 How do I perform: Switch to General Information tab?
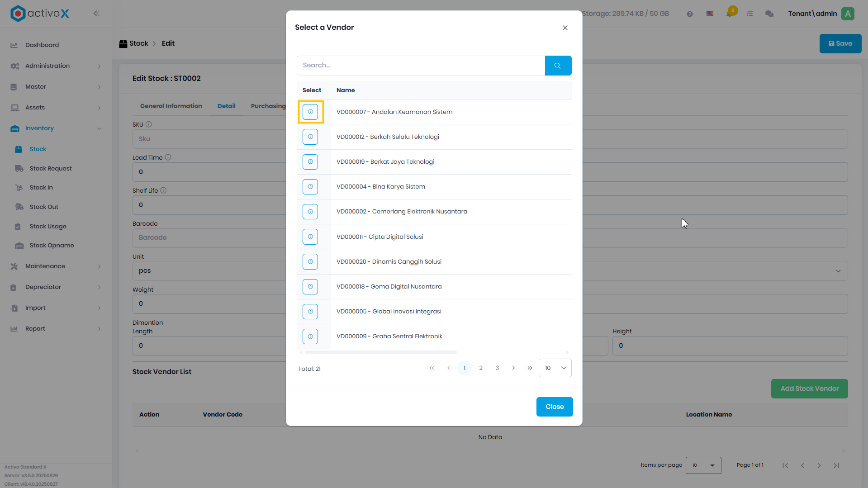click(x=171, y=106)
